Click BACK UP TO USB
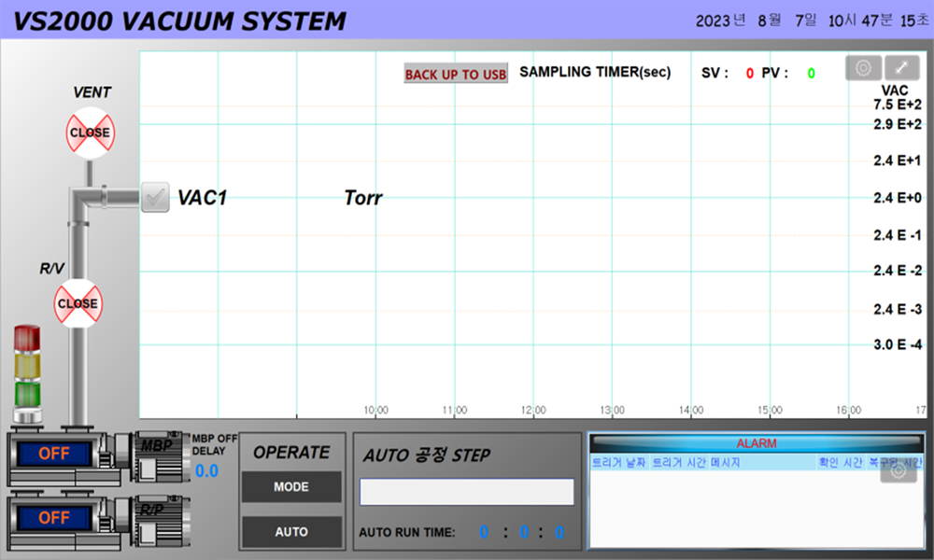 click(x=455, y=74)
